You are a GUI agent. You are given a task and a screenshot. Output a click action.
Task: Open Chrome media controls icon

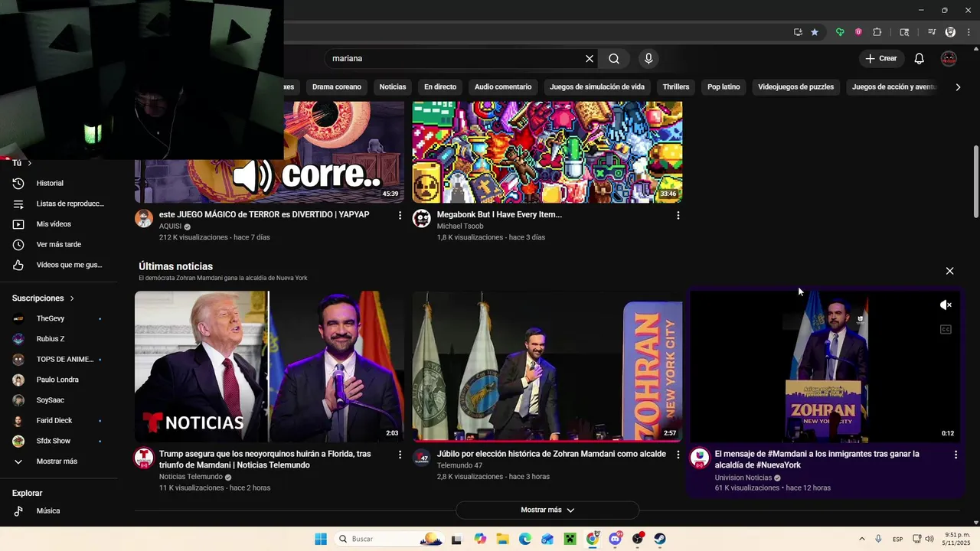tap(932, 32)
